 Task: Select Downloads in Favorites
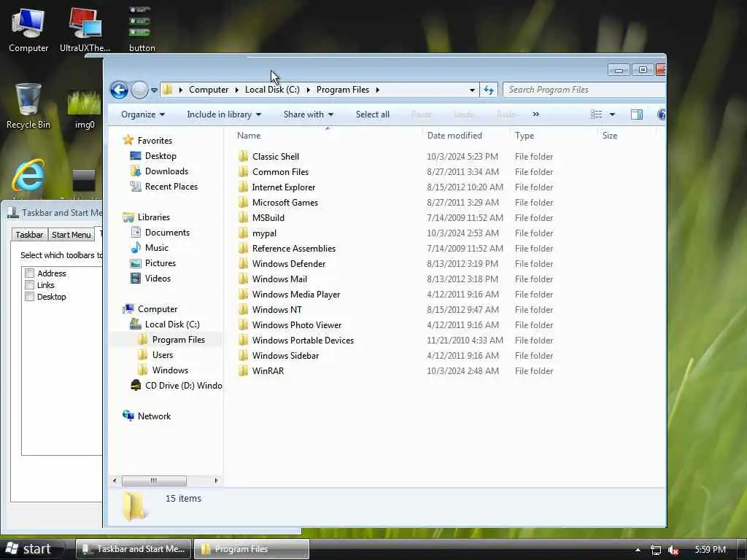tap(166, 171)
